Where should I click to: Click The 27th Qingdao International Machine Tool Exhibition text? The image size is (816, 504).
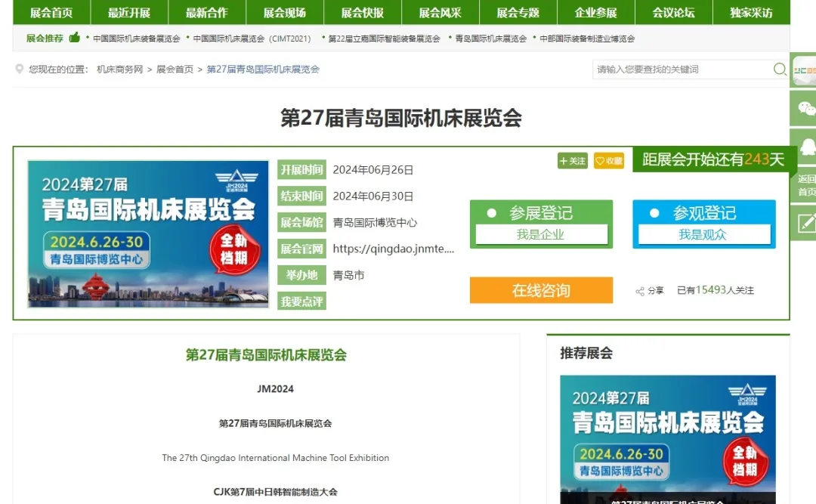click(275, 458)
